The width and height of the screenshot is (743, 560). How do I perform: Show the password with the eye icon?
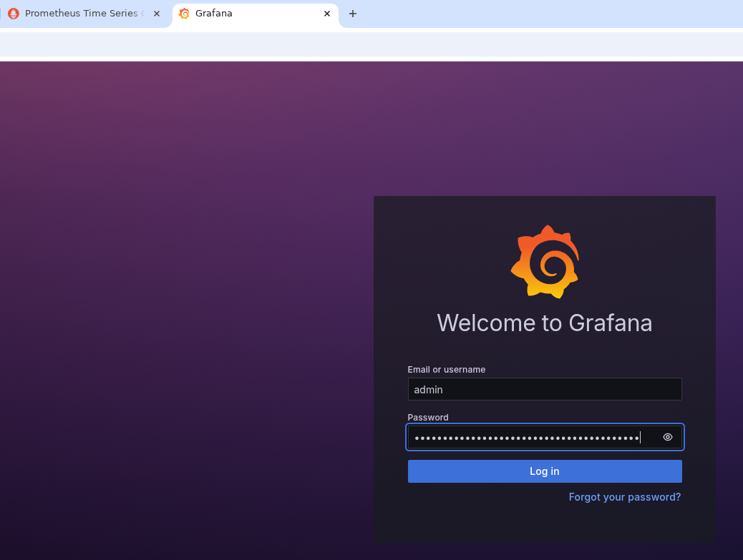point(668,437)
